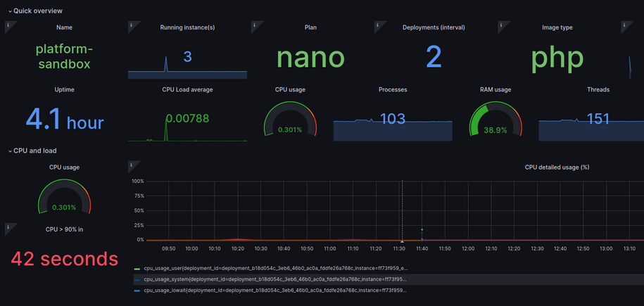Click info icon on CPU detailed usage panel

[132, 165]
